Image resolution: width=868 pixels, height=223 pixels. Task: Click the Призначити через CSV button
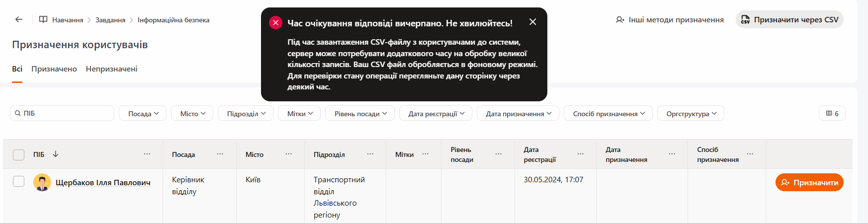tap(789, 20)
